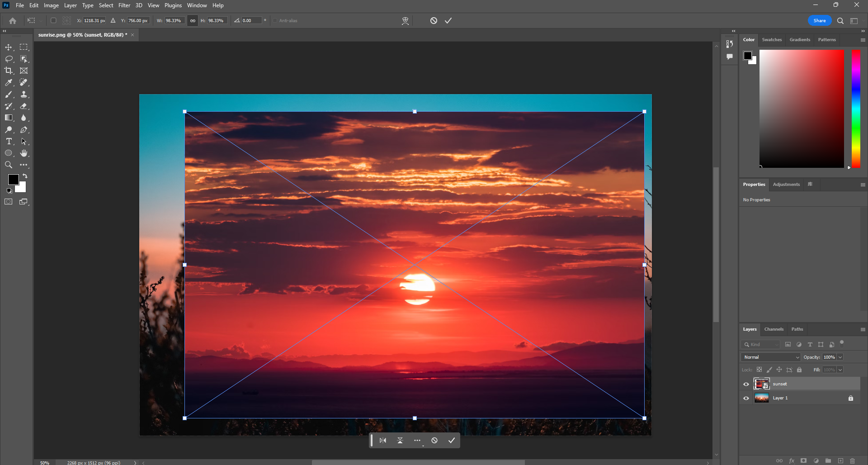
Task: Click the vertical hue slider strip
Action: click(x=856, y=109)
